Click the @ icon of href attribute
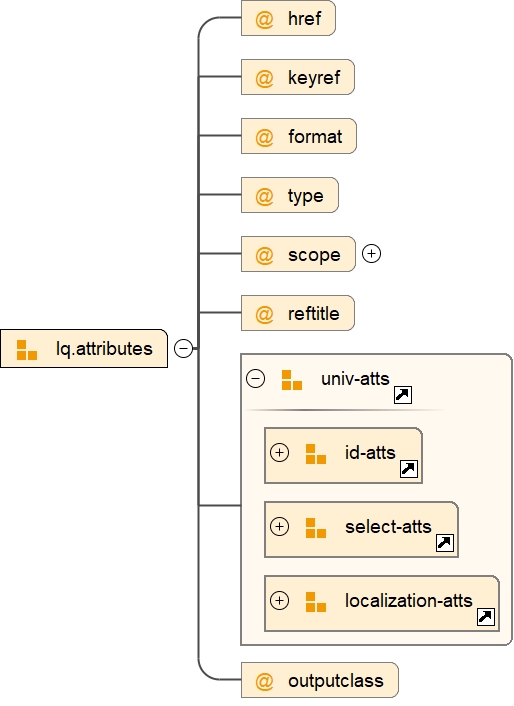514x706 pixels. (264, 19)
